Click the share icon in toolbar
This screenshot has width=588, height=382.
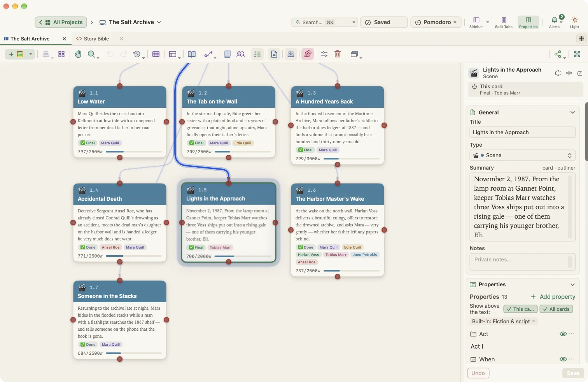click(558, 54)
